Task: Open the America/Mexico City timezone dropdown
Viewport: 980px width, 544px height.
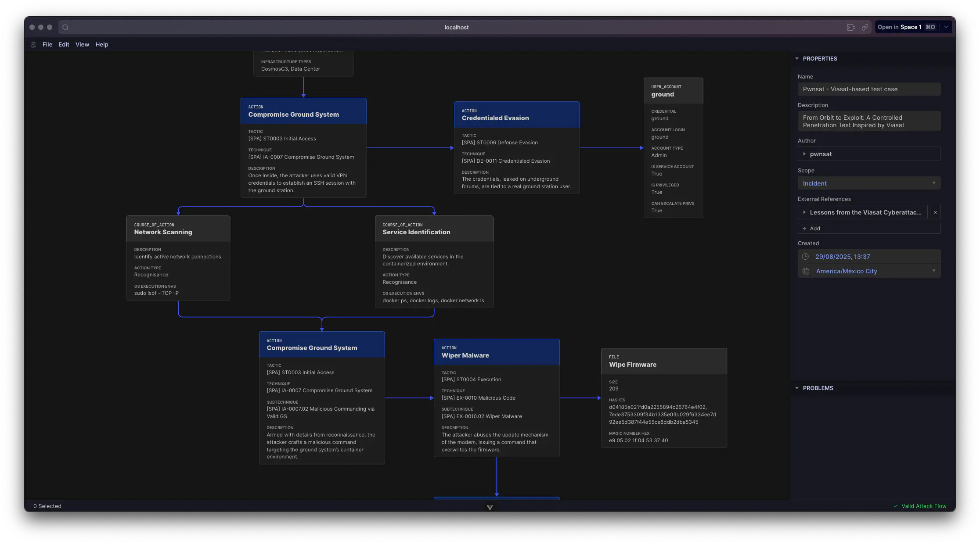Action: click(x=869, y=271)
